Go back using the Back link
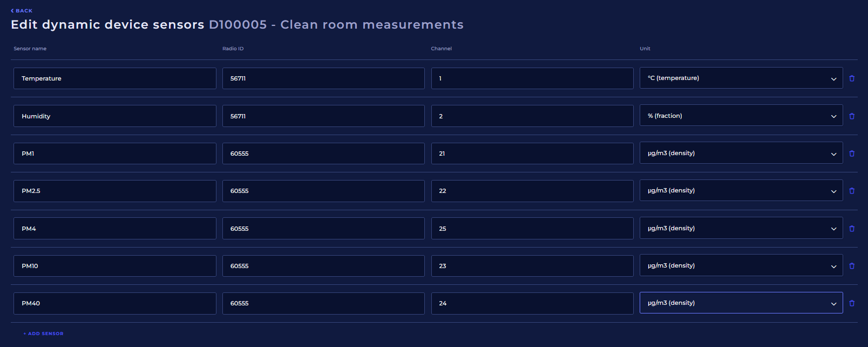Screen dimensions: 868x347 point(22,11)
